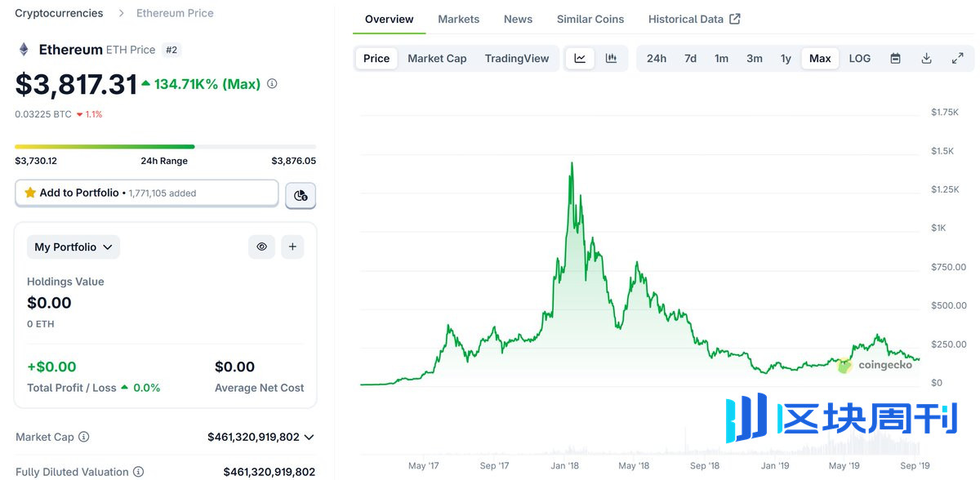Switch chart to TradingView mode
980x480 pixels.
tap(517, 58)
